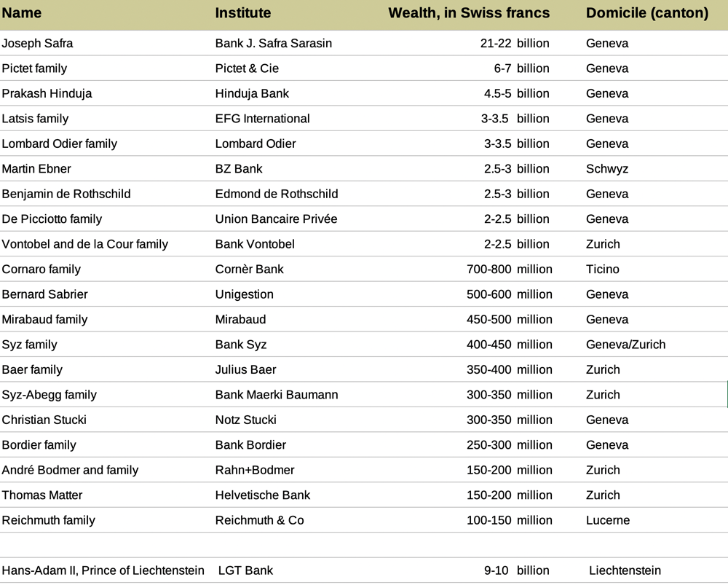Click the LGT Bank institute cell
Viewport: 728px width, 585px height.
tap(245, 570)
